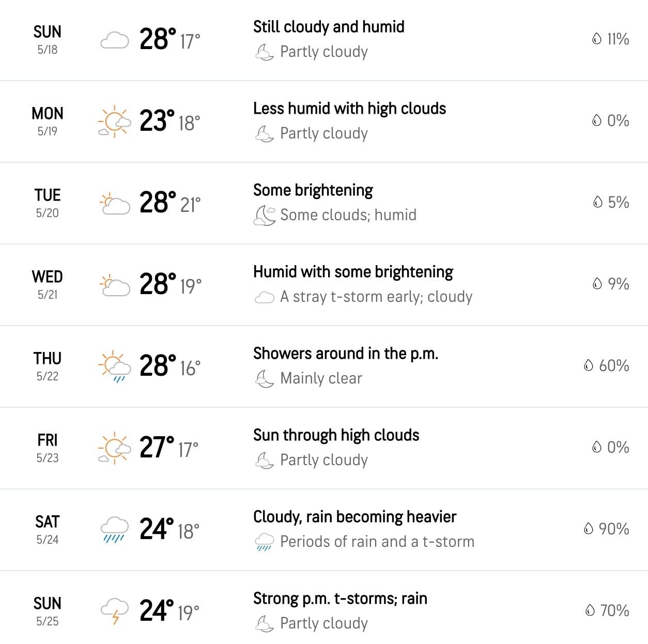Click the Strong p.m. t-storms; rain text
The height and width of the screenshot is (644, 648).
pyautogui.click(x=340, y=599)
